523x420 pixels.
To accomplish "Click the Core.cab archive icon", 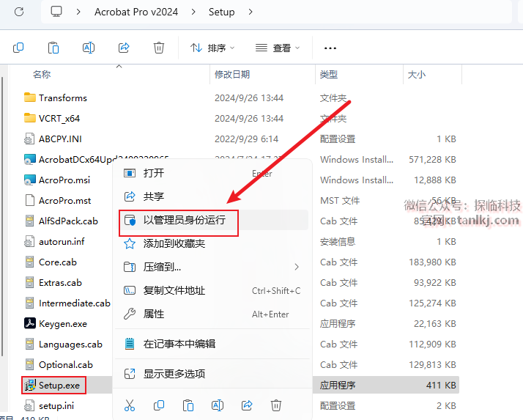I will point(30,262).
